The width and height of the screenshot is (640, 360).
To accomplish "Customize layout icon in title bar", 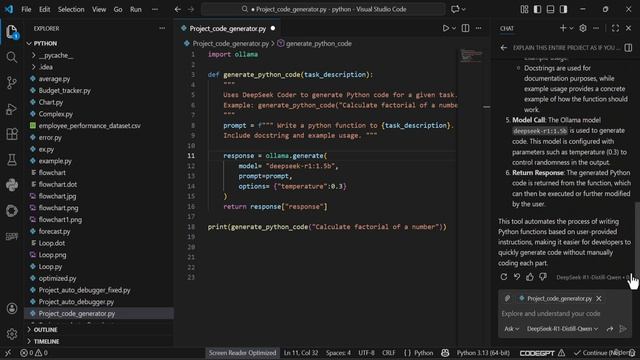I will click(x=524, y=9).
